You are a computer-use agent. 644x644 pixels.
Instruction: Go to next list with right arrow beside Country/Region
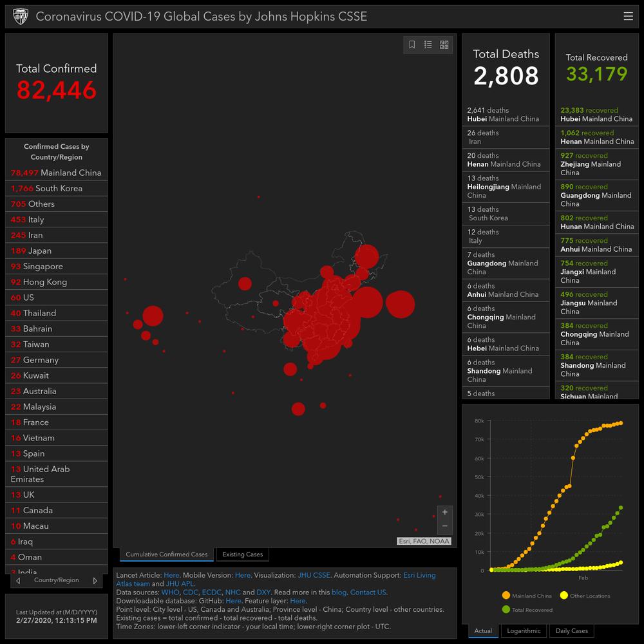[x=95, y=580]
